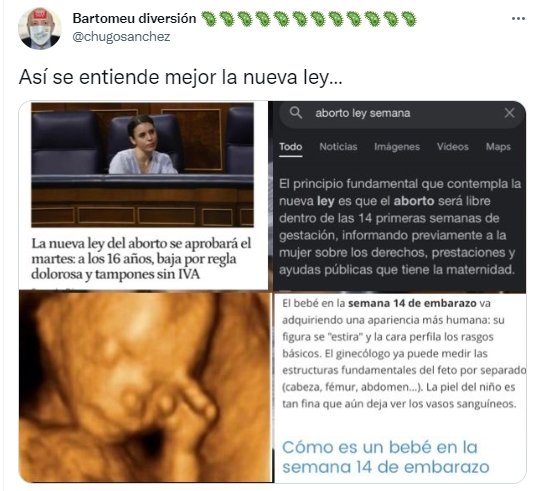Open the ultrasound image thumbnail
The height and width of the screenshot is (491, 540).
click(146, 387)
